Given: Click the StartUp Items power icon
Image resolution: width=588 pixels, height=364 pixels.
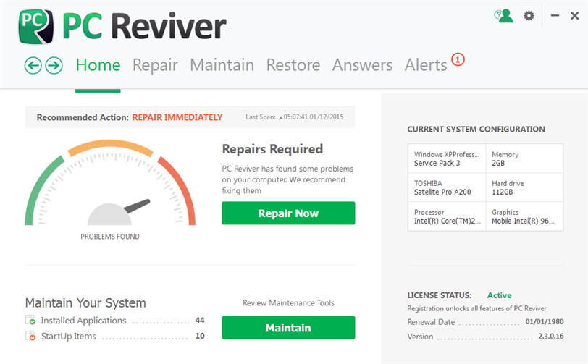Looking at the screenshot, I should (x=30, y=336).
